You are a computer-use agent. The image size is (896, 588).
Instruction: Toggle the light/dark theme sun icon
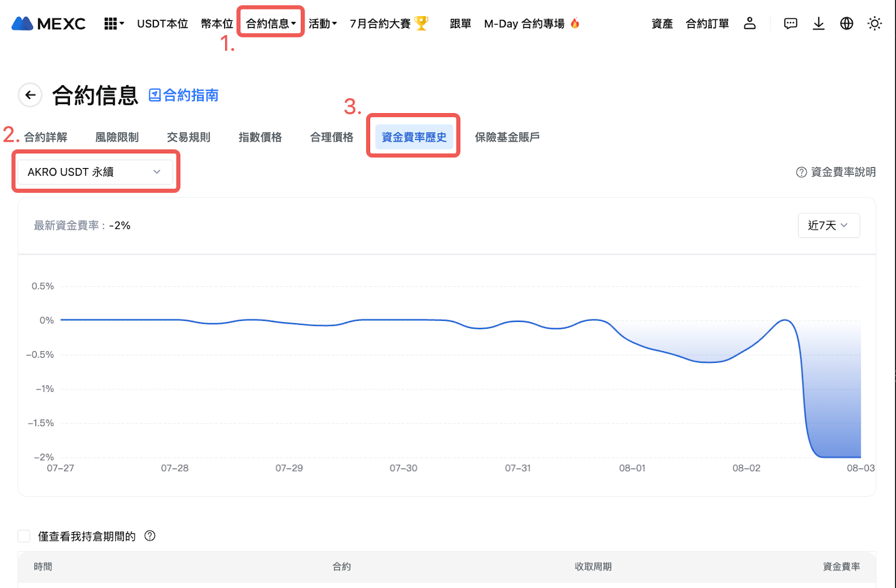(874, 24)
